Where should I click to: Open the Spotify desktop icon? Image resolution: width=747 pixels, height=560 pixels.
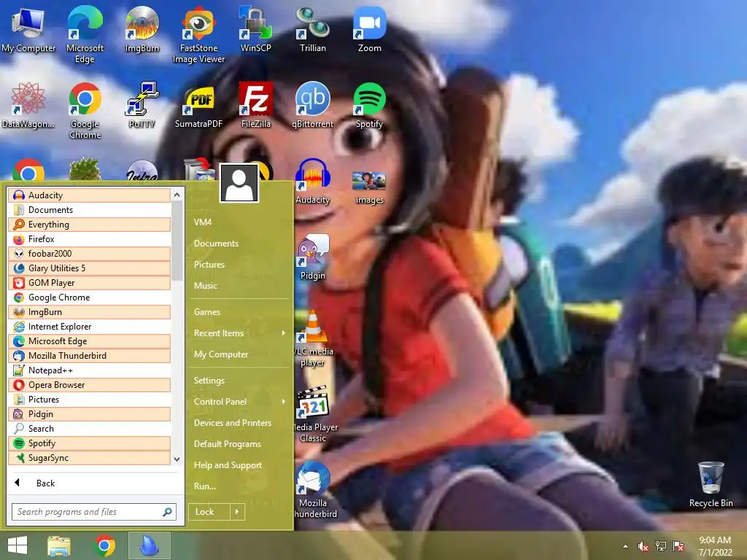(370, 106)
